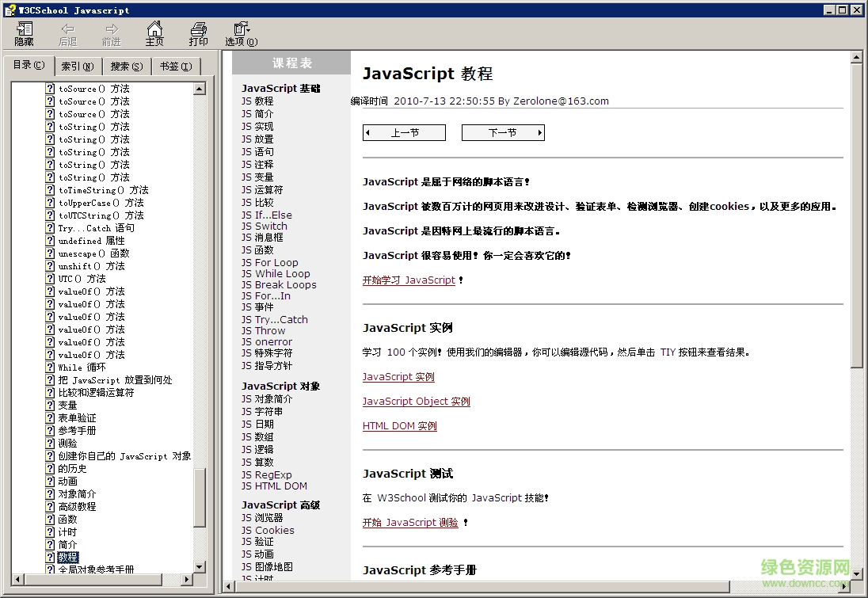This screenshot has height=598, width=868.
Task: Click the help icon beside '高级教程'
Action: 50,507
